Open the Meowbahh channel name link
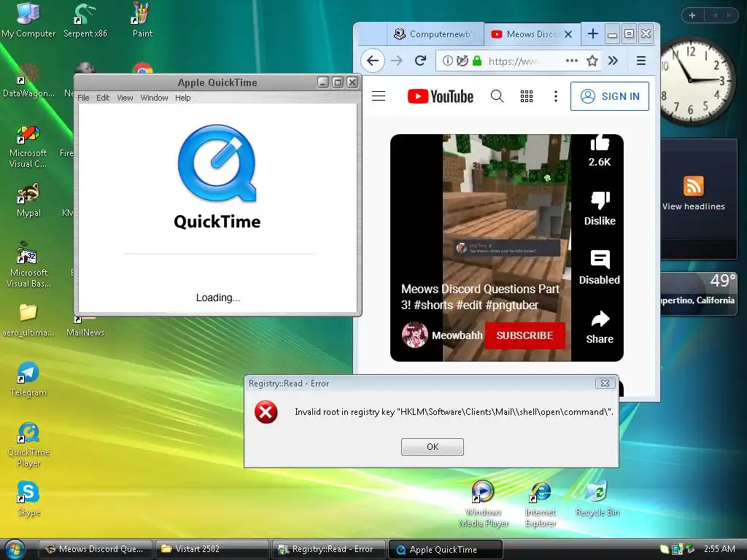 (x=457, y=335)
